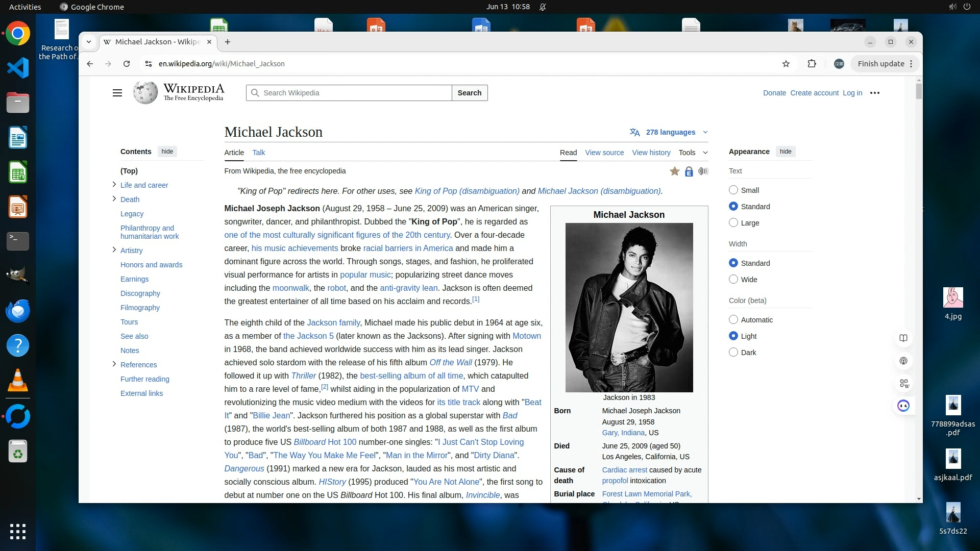Select Large text size option

pos(733,223)
